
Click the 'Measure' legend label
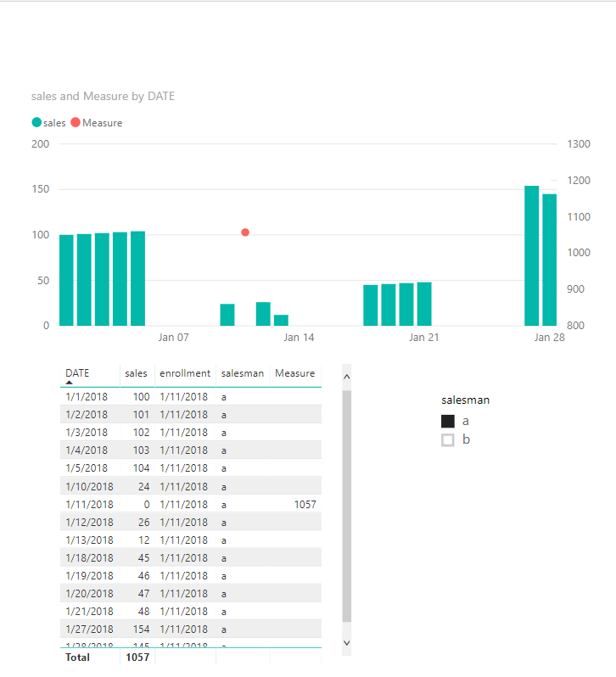(x=103, y=123)
